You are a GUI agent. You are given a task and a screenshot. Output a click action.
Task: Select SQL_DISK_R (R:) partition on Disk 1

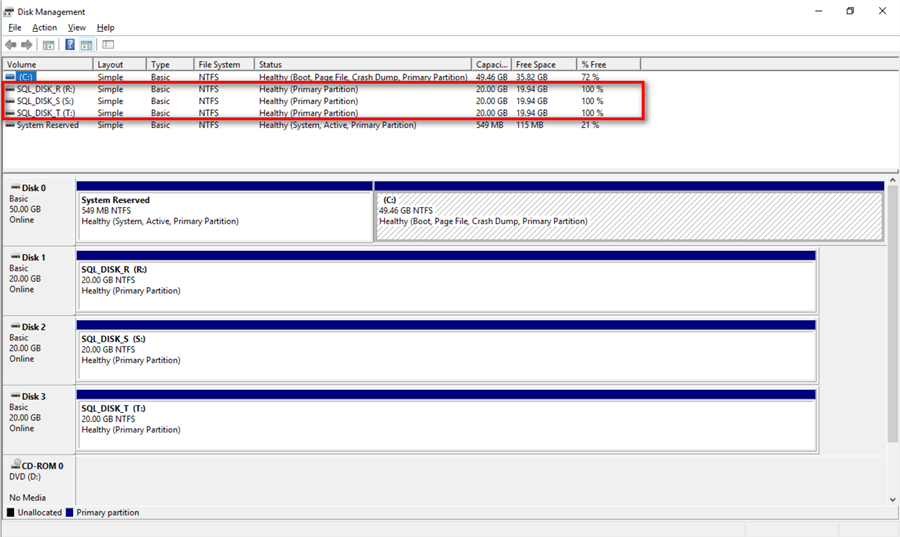pos(446,285)
